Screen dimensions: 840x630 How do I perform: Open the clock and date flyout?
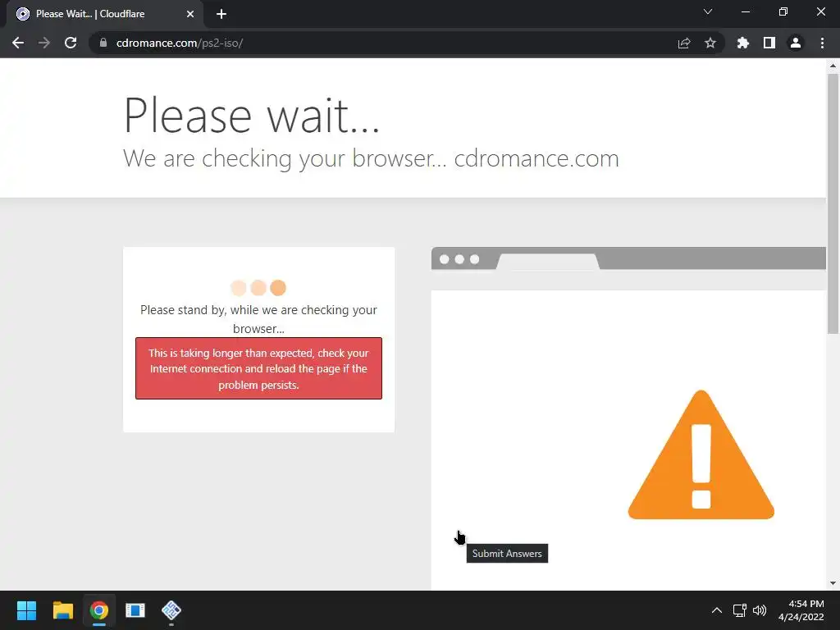pyautogui.click(x=801, y=610)
